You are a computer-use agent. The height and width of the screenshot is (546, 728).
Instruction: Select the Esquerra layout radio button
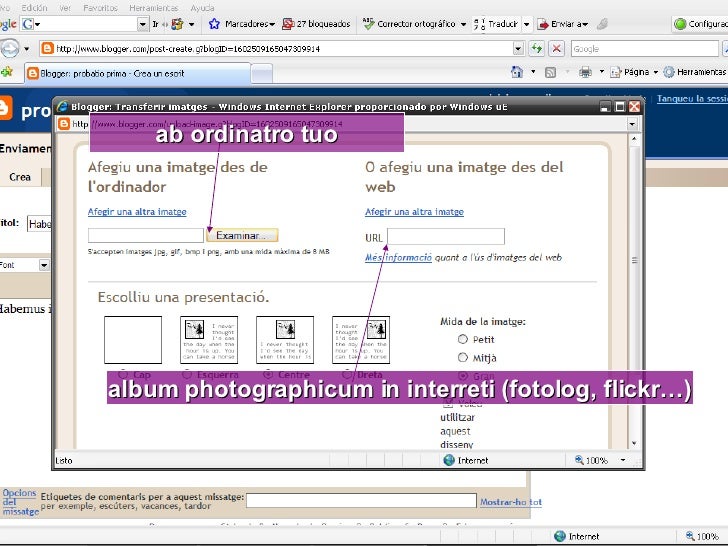tap(187, 374)
